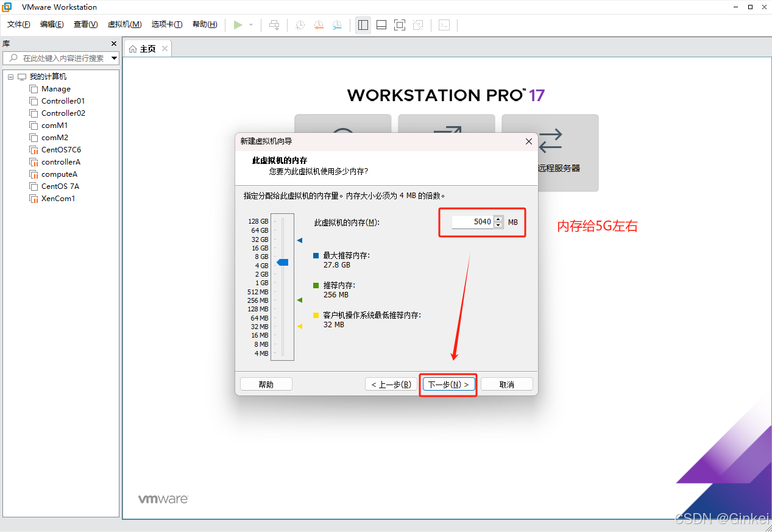Click the green recommended memory marker
Viewport: 772px width, 532px height.
pyautogui.click(x=300, y=300)
